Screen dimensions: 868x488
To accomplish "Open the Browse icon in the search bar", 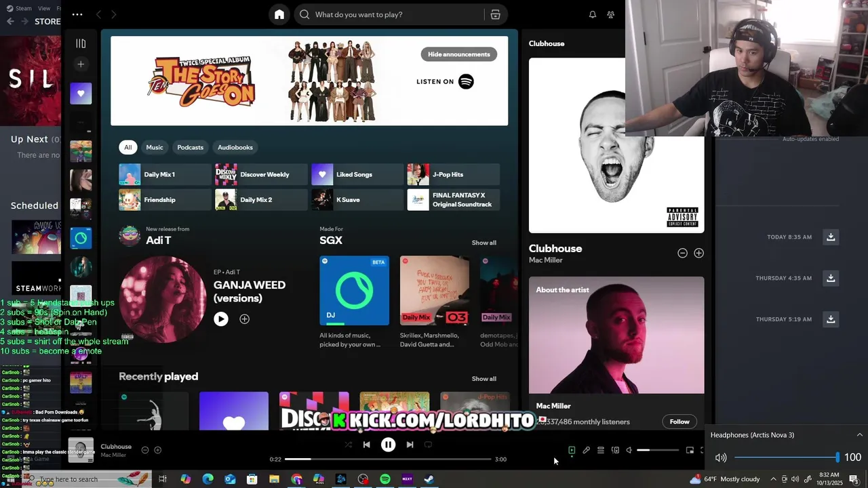I will (x=496, y=14).
